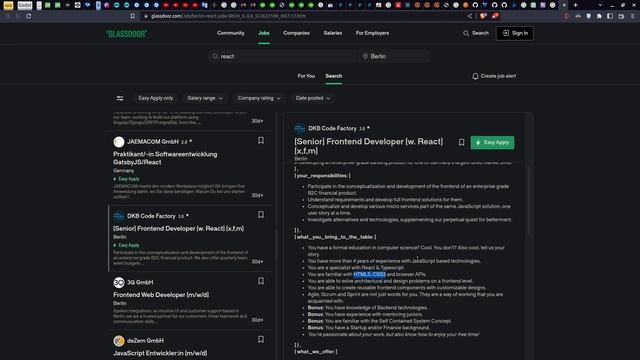Viewport: 640px width, 360px height.
Task: Toggle the Easy Apply only filter
Action: (156, 98)
